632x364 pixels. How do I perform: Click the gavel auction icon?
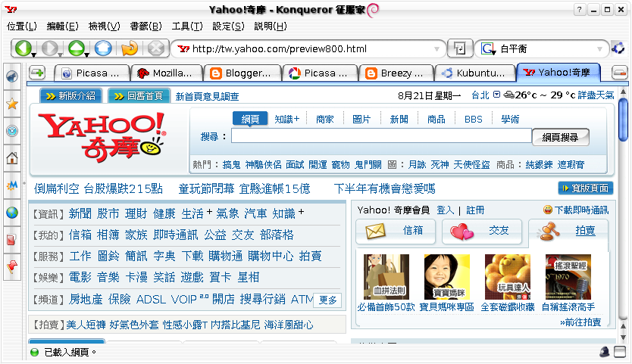pos(549,232)
